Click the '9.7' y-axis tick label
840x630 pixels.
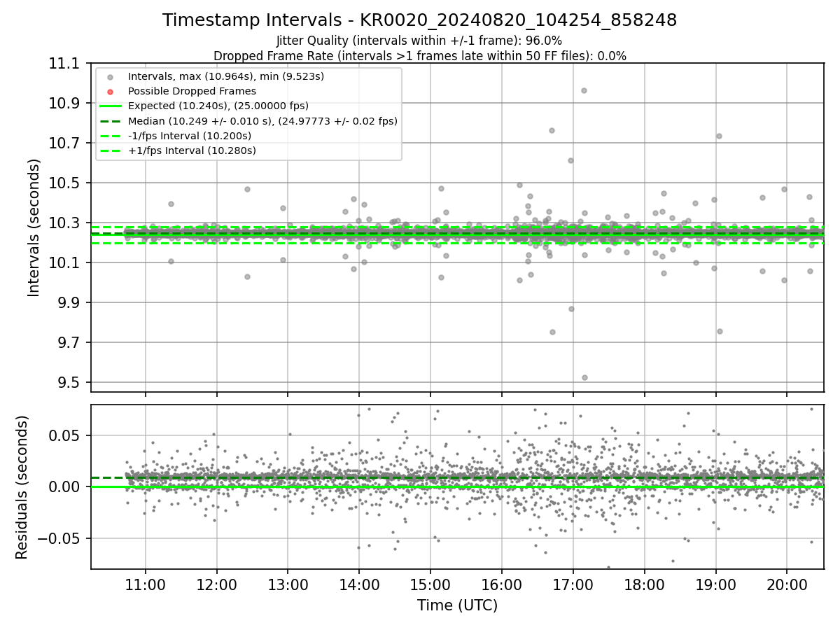click(70, 343)
